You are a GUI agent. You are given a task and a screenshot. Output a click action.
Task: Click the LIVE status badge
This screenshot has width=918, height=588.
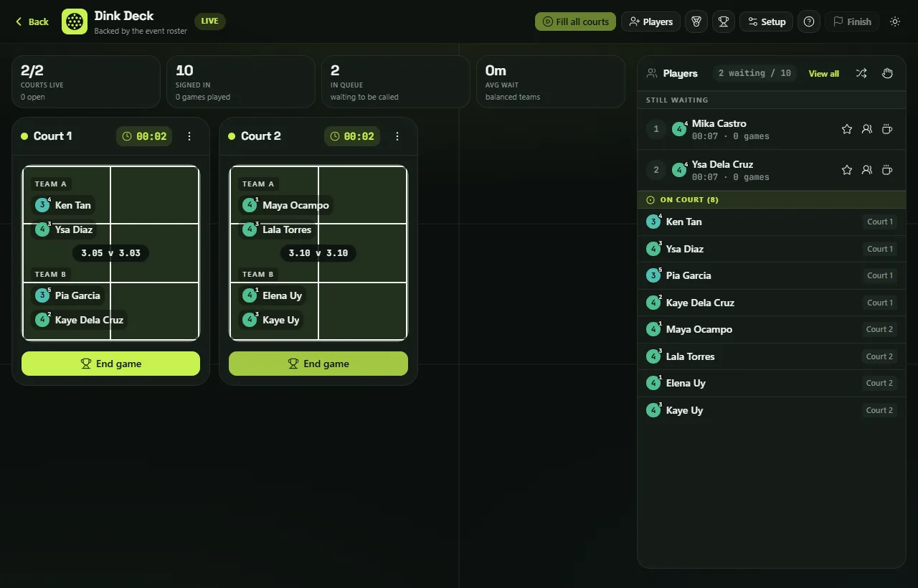pos(210,21)
